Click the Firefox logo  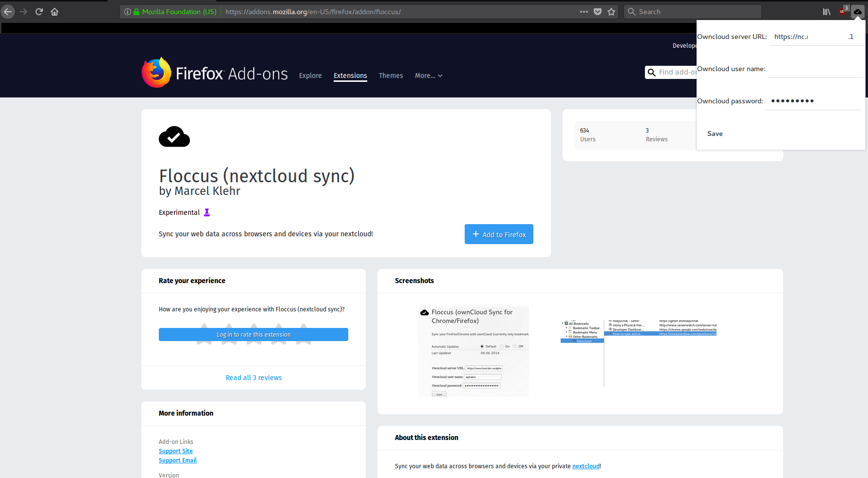(x=156, y=73)
